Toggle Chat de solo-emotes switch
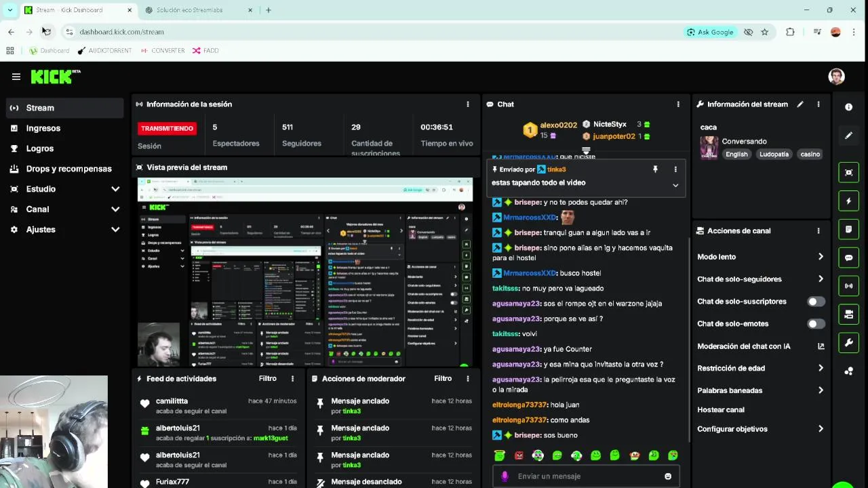The width and height of the screenshot is (868, 488). (816, 324)
